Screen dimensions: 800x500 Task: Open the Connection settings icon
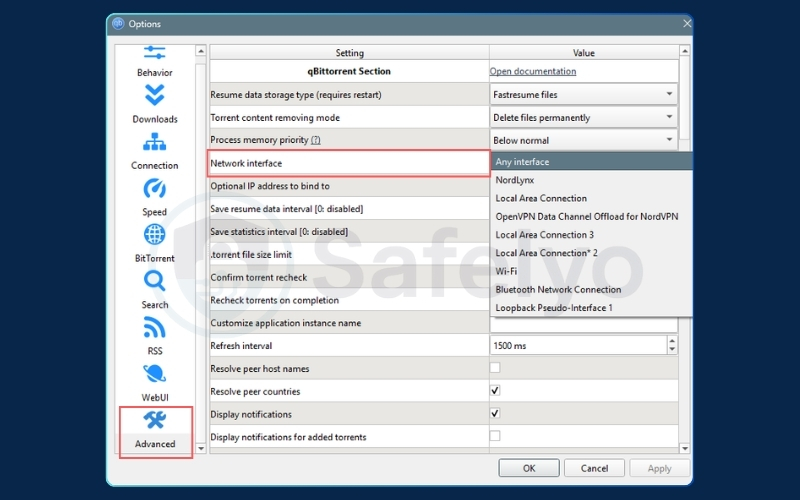point(155,142)
